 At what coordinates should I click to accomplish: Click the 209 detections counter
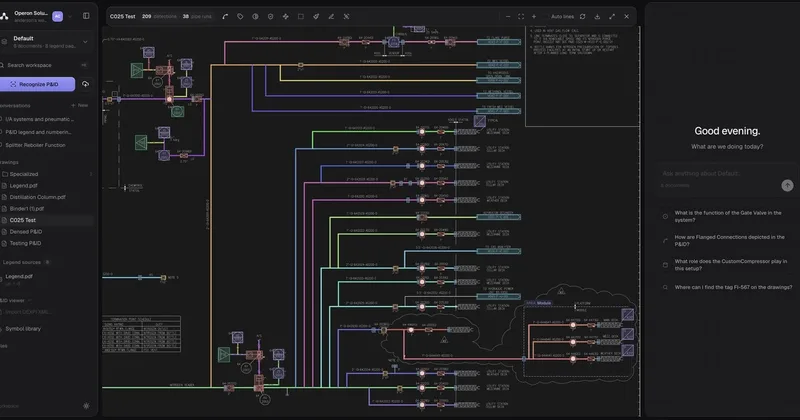(x=159, y=16)
